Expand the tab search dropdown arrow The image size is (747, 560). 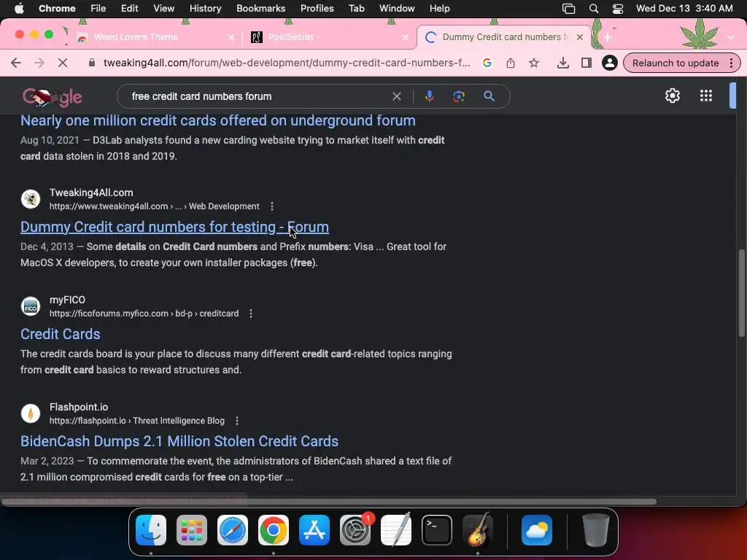coord(731,37)
